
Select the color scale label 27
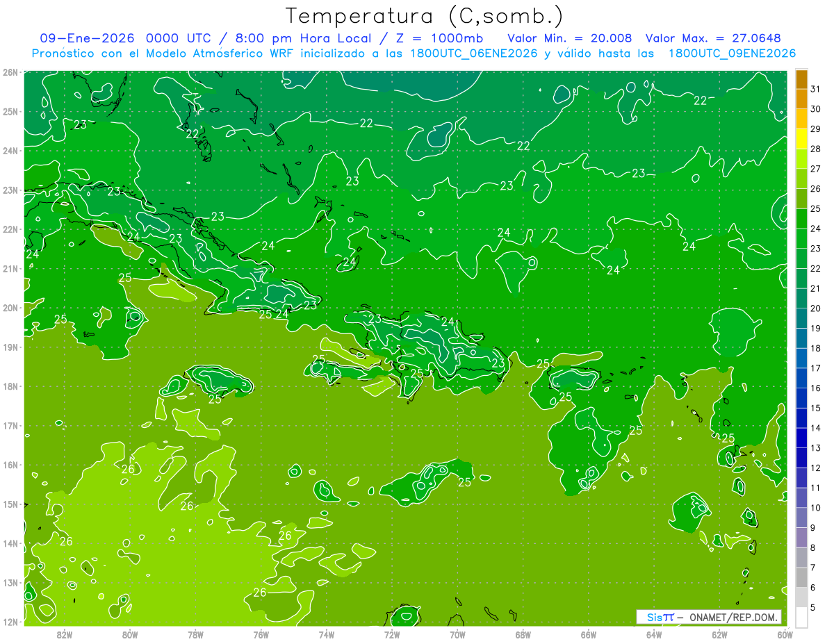coord(815,169)
